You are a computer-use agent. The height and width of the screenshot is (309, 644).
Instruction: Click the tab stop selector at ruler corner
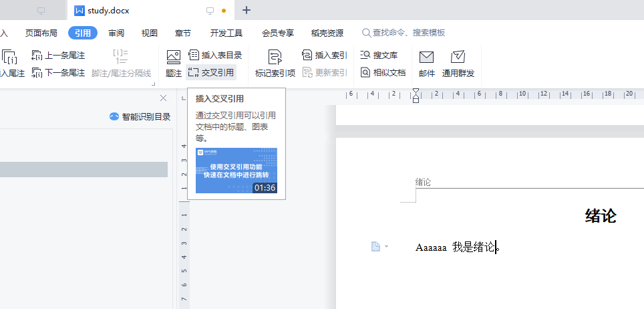(184, 98)
